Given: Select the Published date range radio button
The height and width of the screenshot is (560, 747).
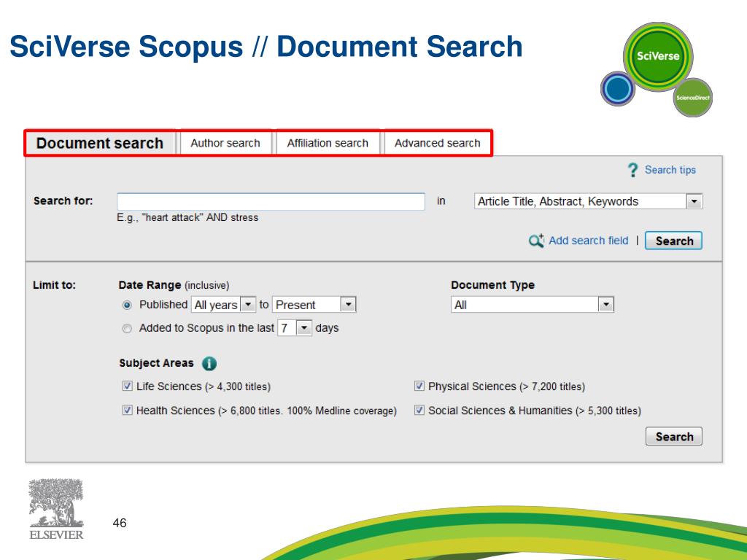Looking at the screenshot, I should (127, 306).
